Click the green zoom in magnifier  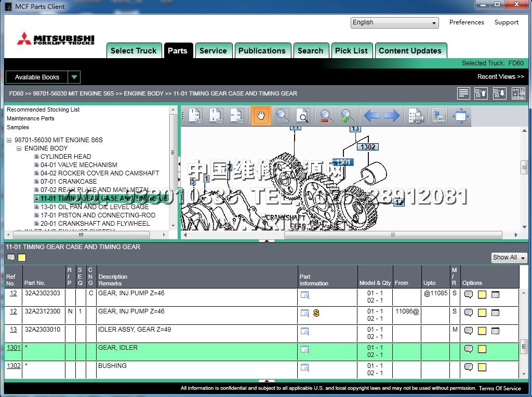[x=347, y=116]
